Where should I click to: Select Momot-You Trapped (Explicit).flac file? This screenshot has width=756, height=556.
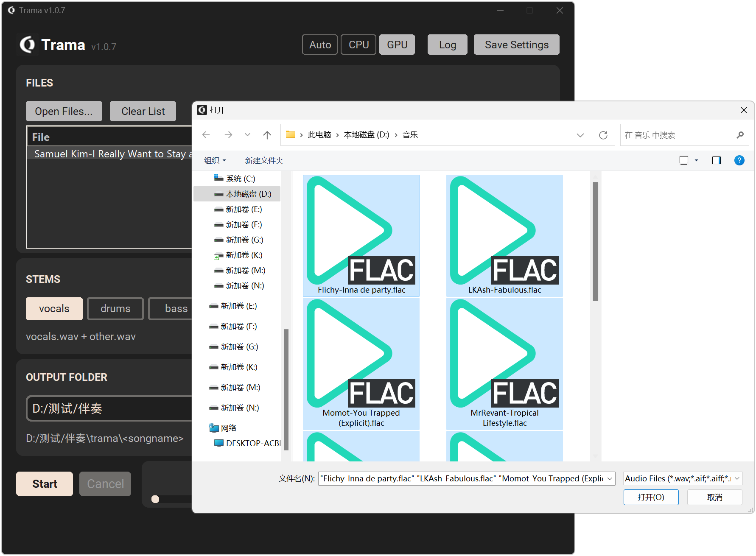click(x=361, y=364)
